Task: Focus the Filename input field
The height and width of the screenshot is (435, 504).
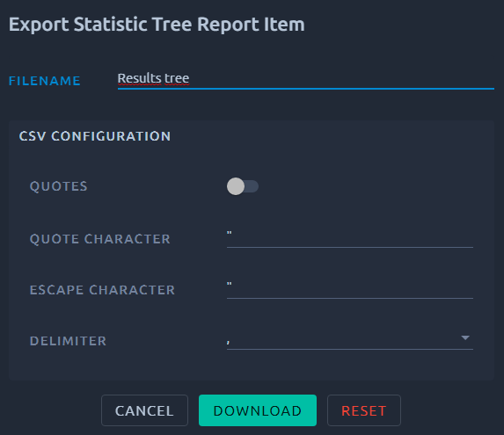Action: coord(306,79)
